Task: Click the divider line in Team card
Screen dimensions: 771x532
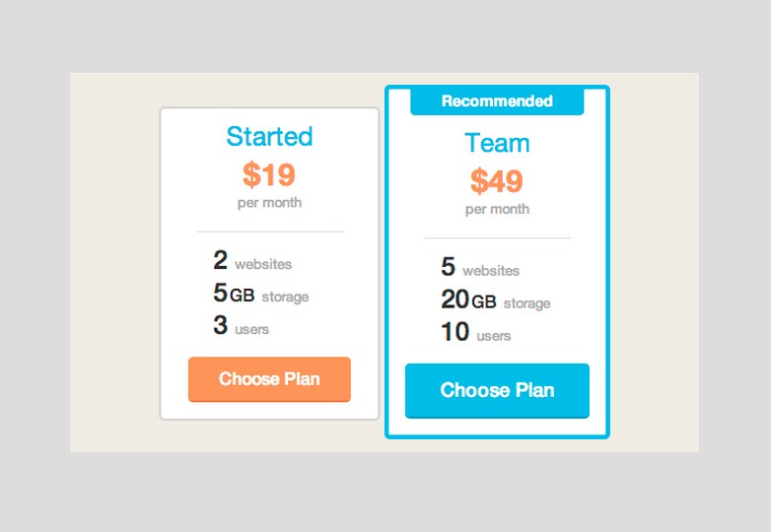Action: 497,238
